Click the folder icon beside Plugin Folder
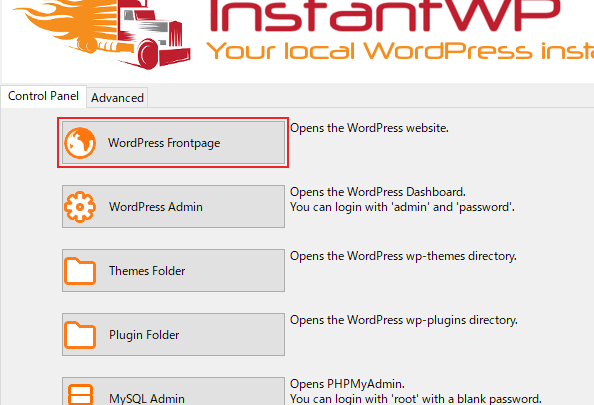This screenshot has height=405, width=594. point(80,335)
